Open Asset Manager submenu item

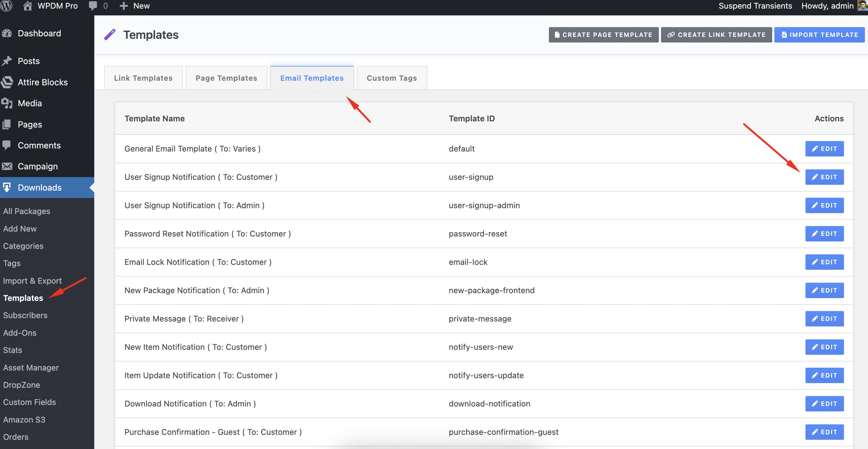click(31, 367)
